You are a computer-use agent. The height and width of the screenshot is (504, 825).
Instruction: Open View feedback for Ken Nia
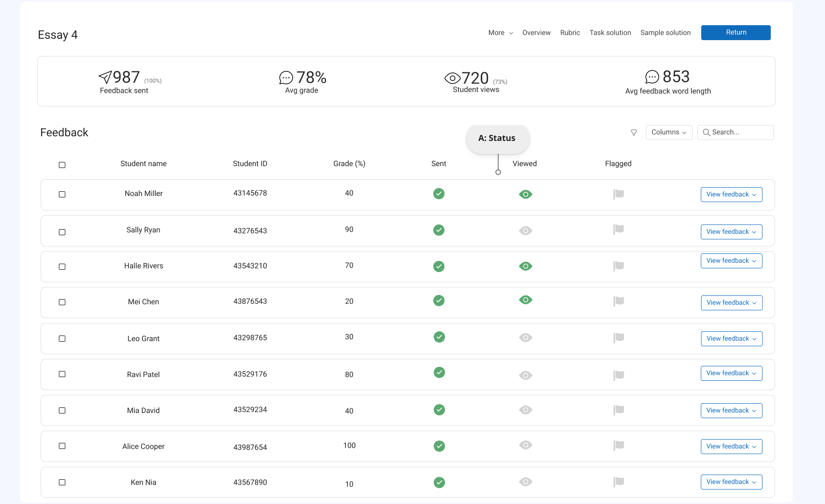click(731, 482)
